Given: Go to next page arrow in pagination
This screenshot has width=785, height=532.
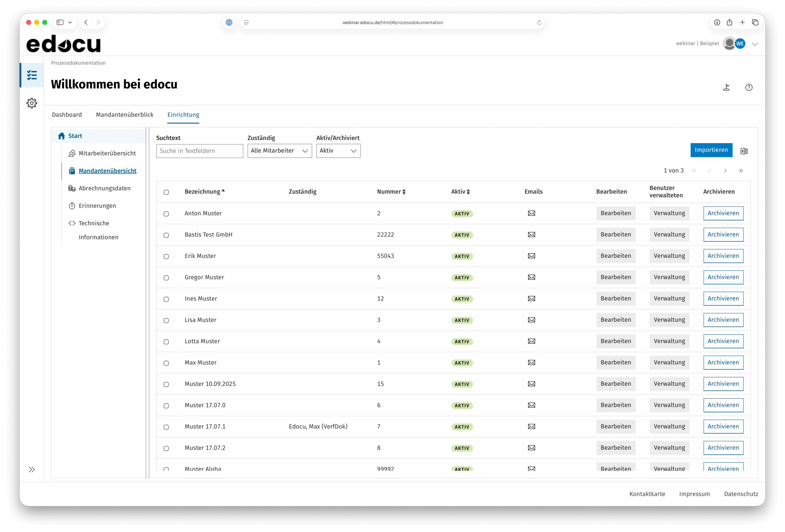Looking at the screenshot, I should pyautogui.click(x=725, y=170).
